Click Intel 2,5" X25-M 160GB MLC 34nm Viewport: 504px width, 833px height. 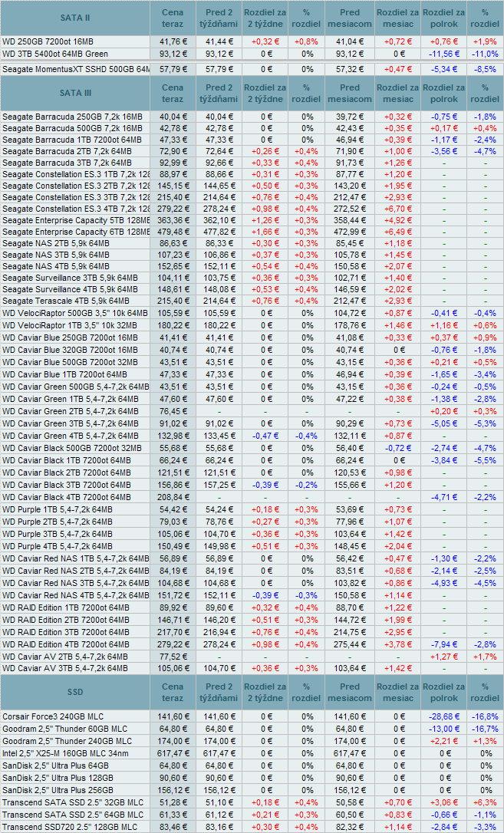(x=67, y=753)
